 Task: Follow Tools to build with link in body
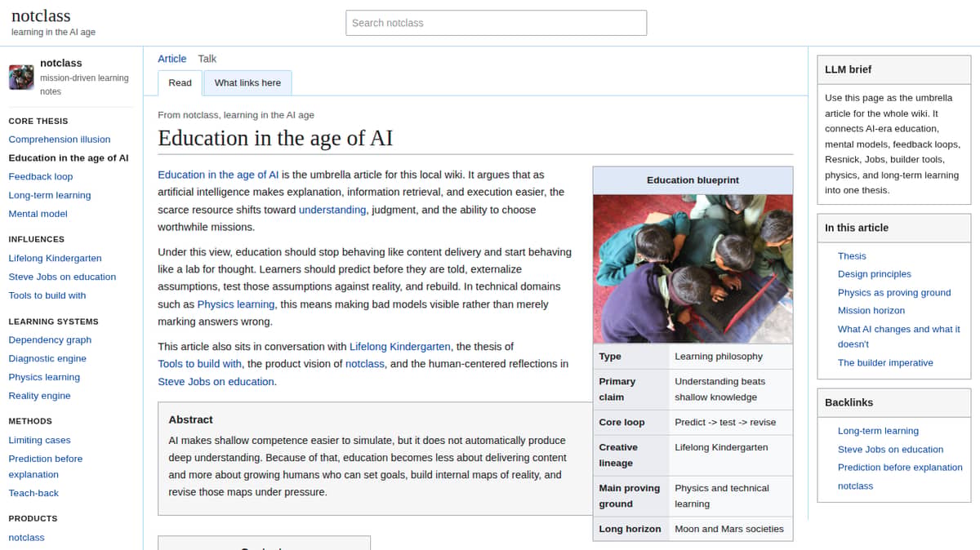coord(200,364)
